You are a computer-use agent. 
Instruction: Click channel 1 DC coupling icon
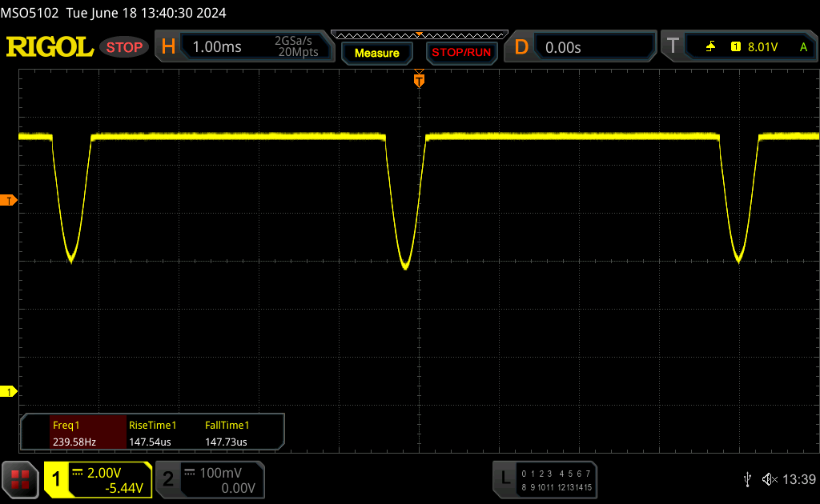tap(78, 473)
